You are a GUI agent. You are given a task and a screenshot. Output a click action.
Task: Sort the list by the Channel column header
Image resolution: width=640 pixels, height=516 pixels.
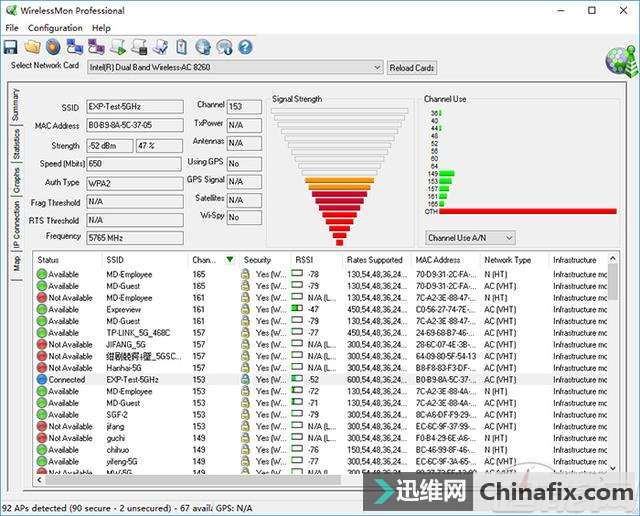pos(212,260)
